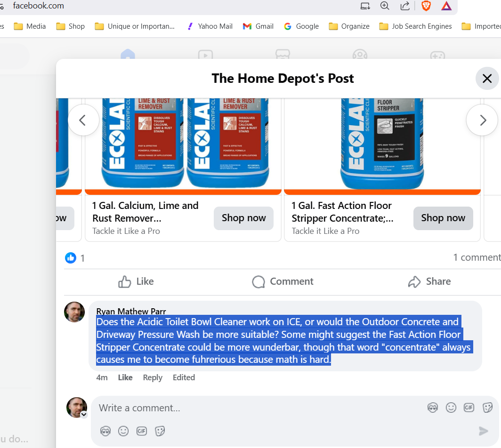Shop now for Calcium, Lime and Rust Remover
Screen dimensions: 501x448
pos(243,218)
